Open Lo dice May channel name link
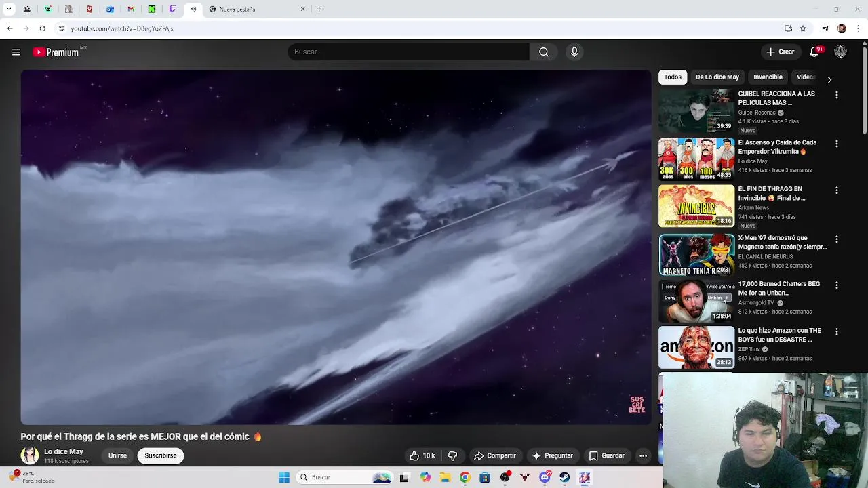This screenshot has height=488, width=868. click(x=64, y=451)
